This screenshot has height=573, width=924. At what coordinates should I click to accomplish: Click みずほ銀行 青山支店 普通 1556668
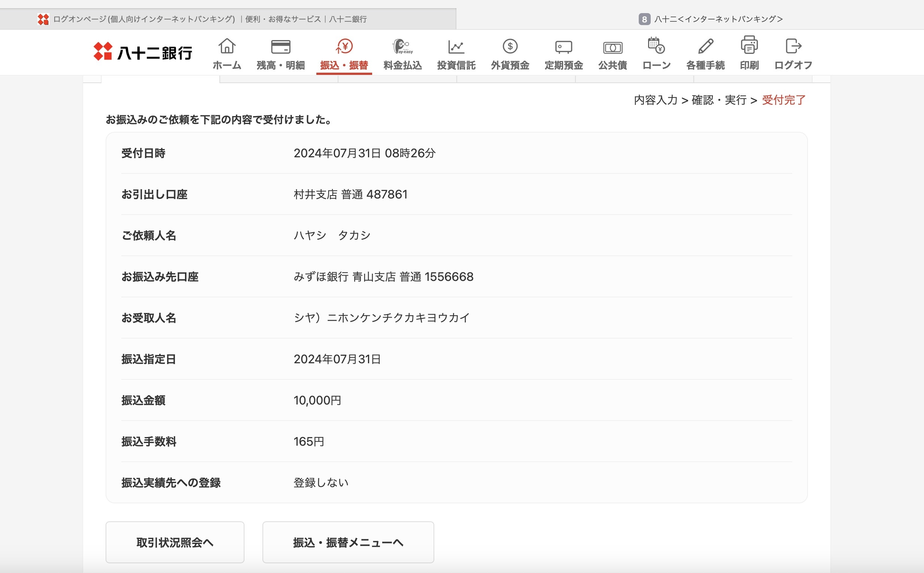[x=383, y=277]
